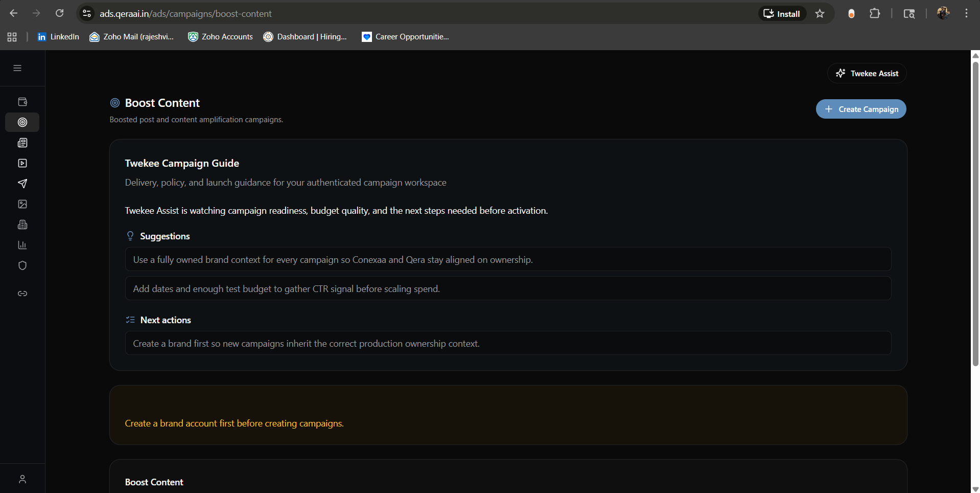The height and width of the screenshot is (493, 980).
Task: Open the LinkedIn bookmark
Action: point(58,37)
